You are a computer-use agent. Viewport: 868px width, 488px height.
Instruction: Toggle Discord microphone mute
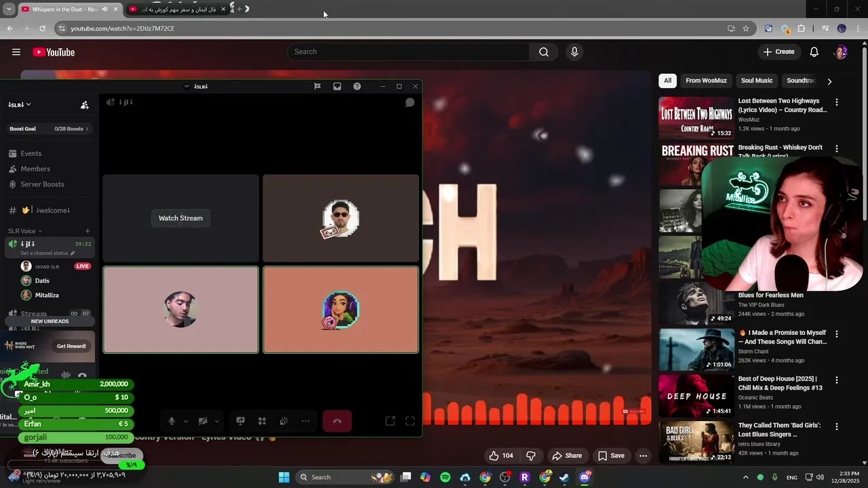coord(172,421)
